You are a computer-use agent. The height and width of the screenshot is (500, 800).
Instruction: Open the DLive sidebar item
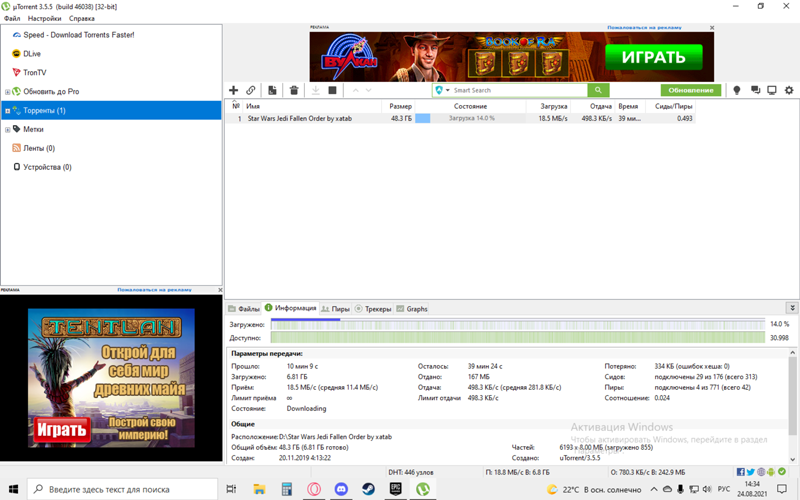pyautogui.click(x=32, y=54)
